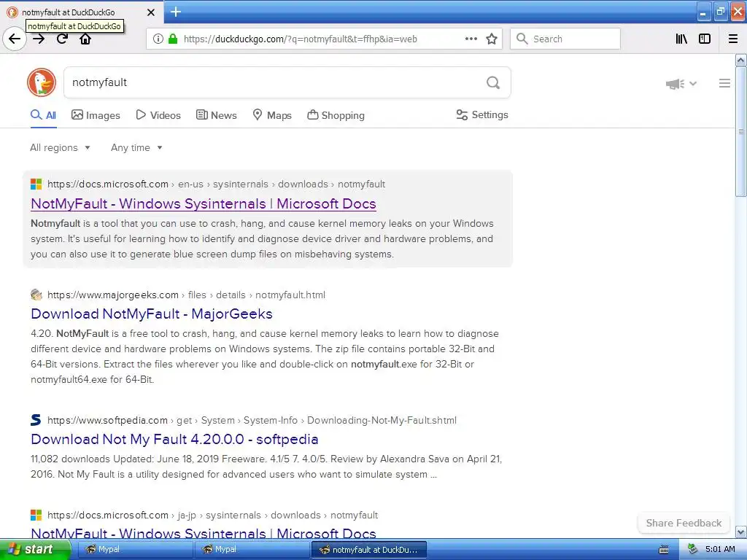The width and height of the screenshot is (747, 560).
Task: Open the Windows start button
Action: [34, 550]
